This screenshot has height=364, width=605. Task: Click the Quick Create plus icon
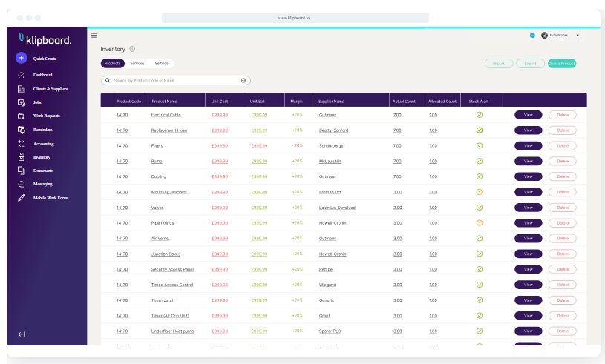(x=21, y=58)
